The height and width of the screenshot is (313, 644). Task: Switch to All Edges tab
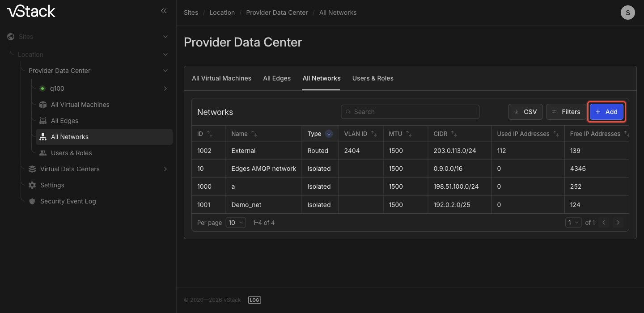click(277, 78)
